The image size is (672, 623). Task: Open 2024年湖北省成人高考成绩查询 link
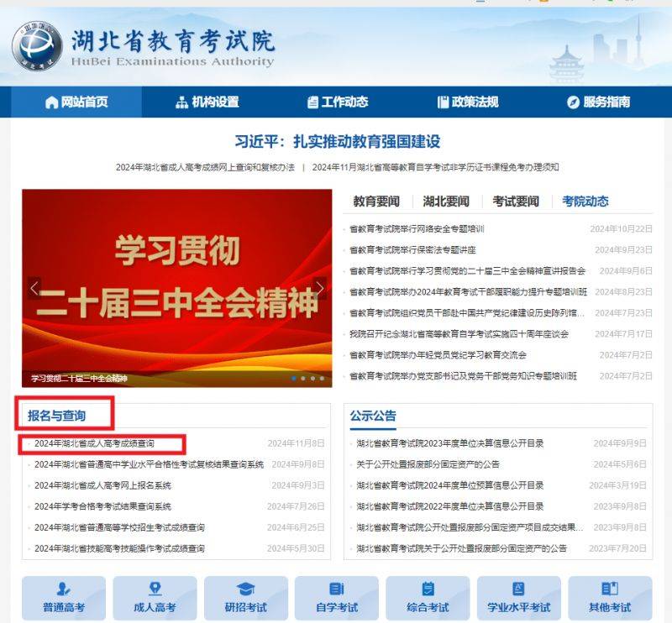point(94,443)
